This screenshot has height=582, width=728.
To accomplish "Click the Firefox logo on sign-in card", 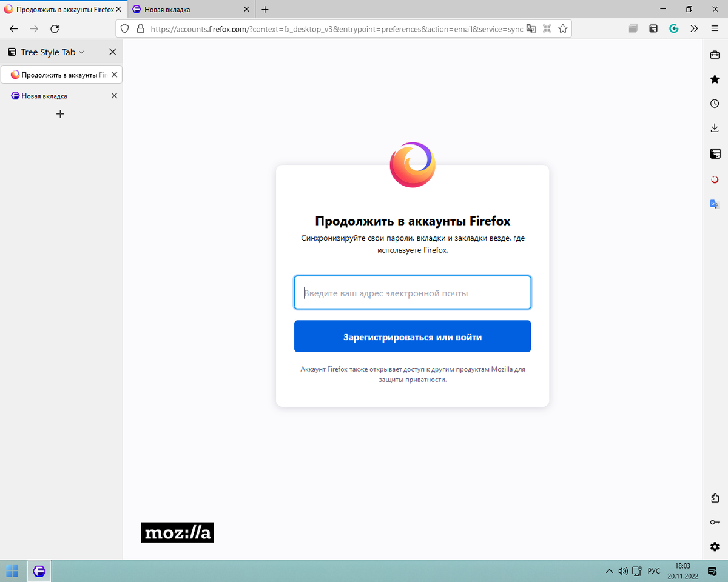I will click(x=413, y=165).
